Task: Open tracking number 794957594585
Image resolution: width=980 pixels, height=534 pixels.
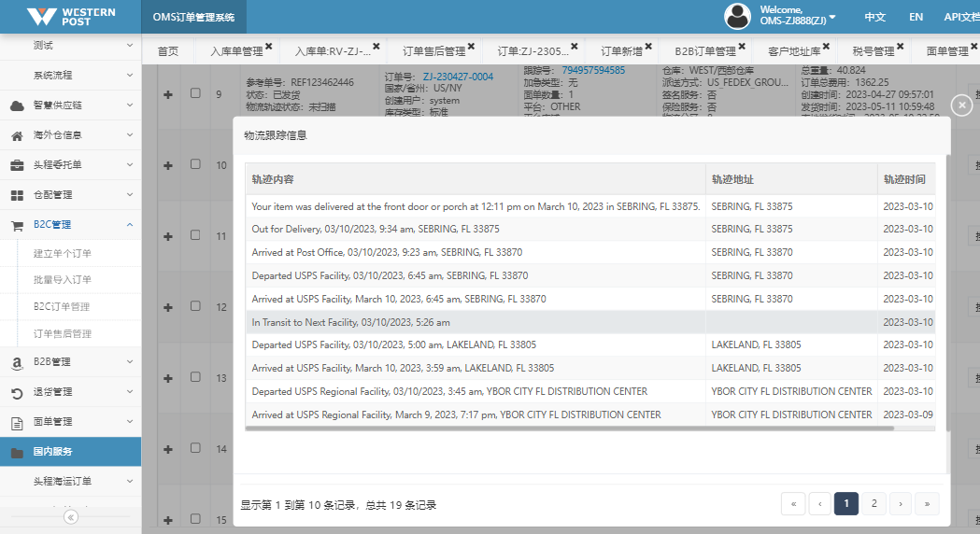Action: pyautogui.click(x=593, y=71)
